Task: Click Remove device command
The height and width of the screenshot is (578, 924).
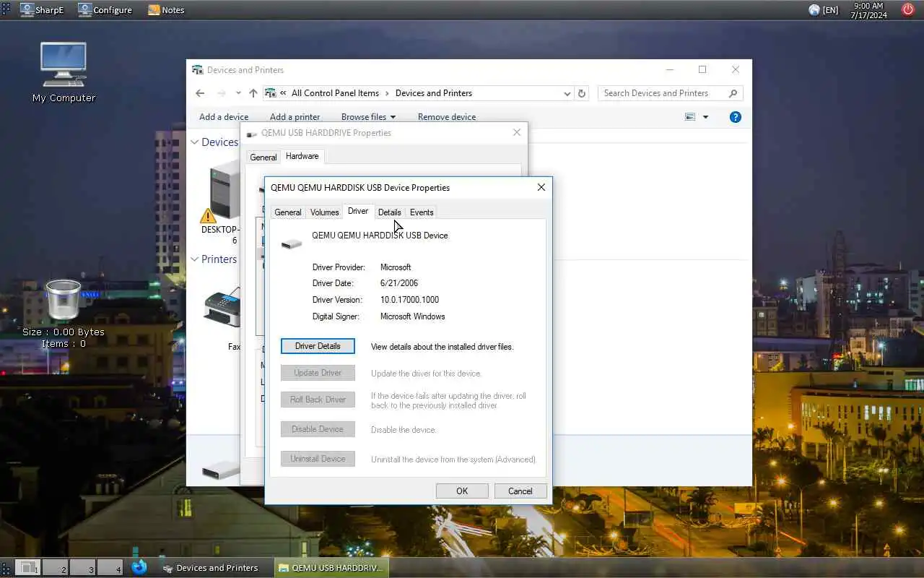Action: tap(447, 117)
